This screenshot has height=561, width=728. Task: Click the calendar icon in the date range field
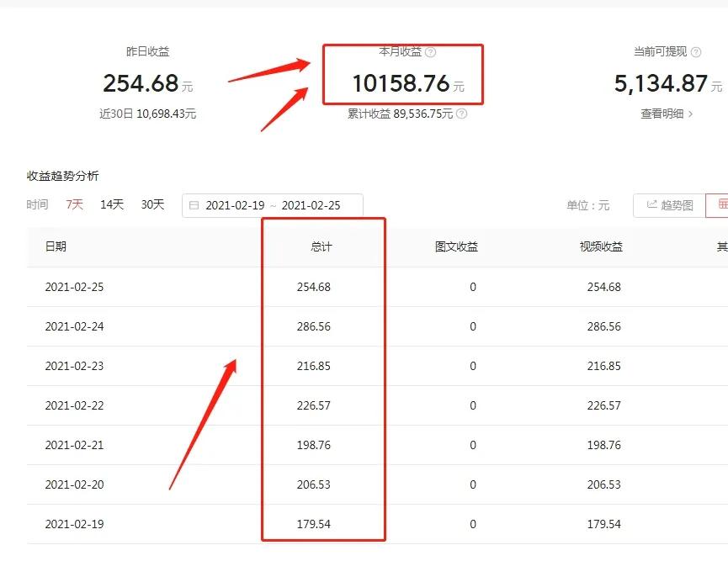[x=196, y=204]
